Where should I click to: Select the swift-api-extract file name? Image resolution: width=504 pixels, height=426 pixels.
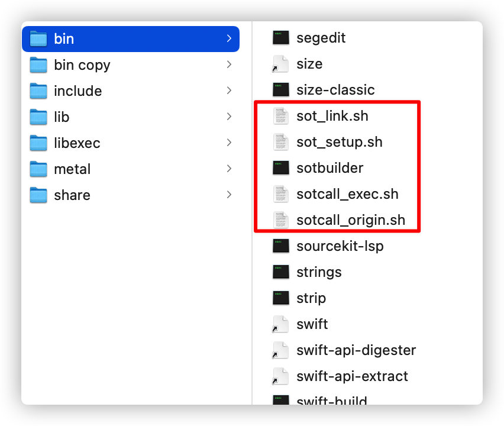[353, 376]
